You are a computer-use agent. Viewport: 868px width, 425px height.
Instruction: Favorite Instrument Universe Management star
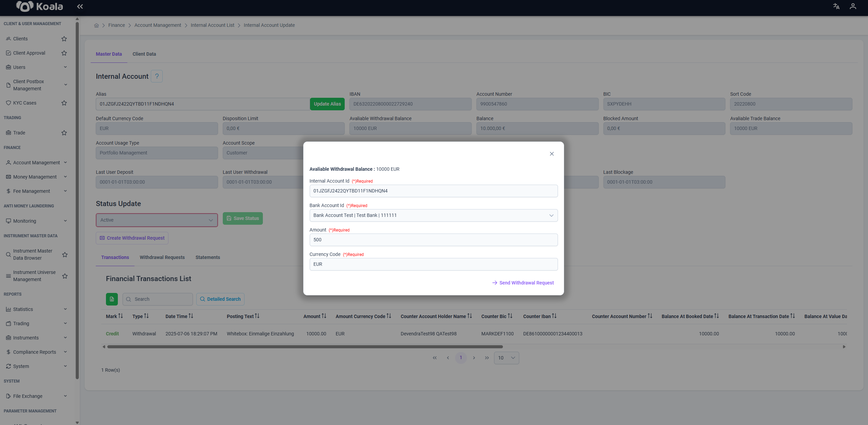[x=65, y=276]
